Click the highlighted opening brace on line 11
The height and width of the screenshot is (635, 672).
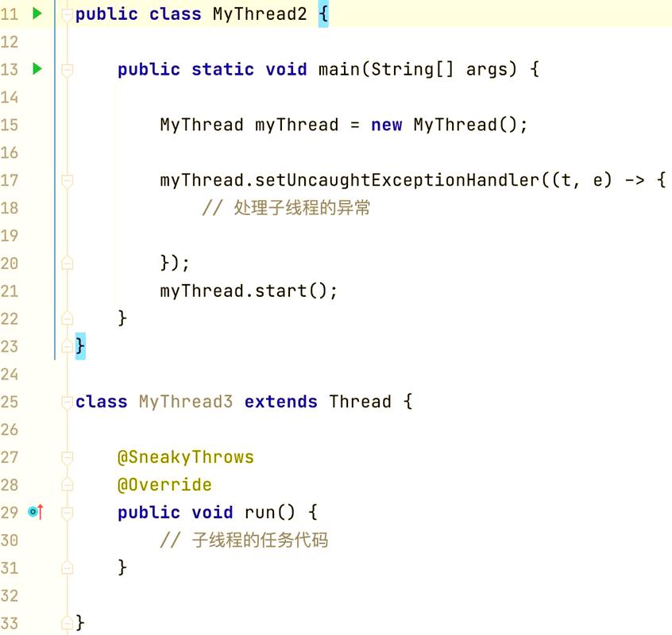click(x=323, y=14)
